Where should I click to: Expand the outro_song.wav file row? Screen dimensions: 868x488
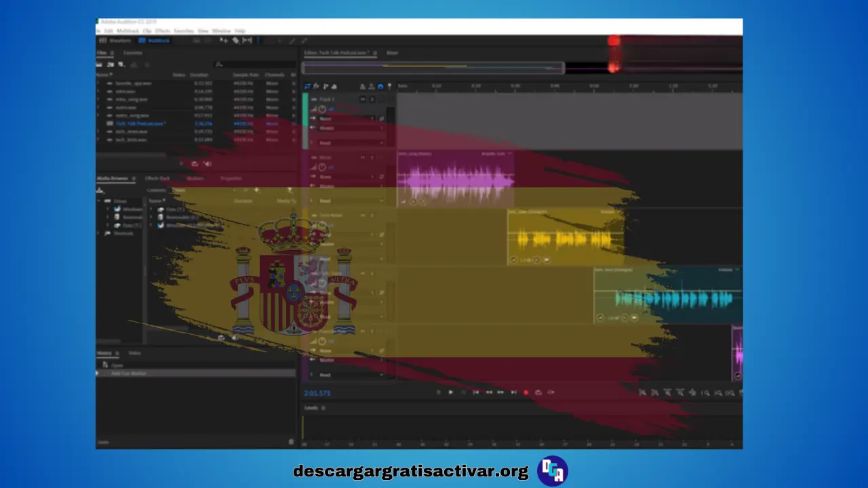point(98,116)
